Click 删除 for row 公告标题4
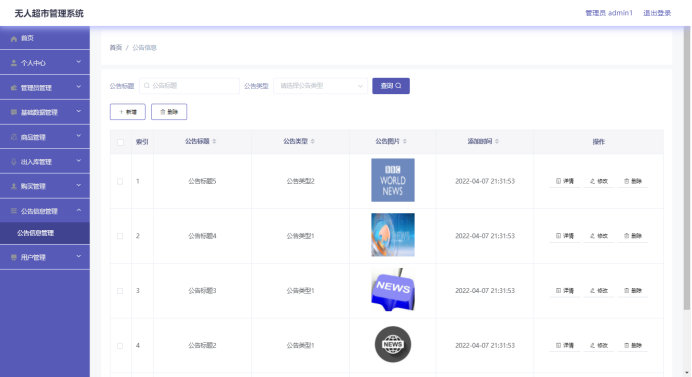 click(633, 236)
